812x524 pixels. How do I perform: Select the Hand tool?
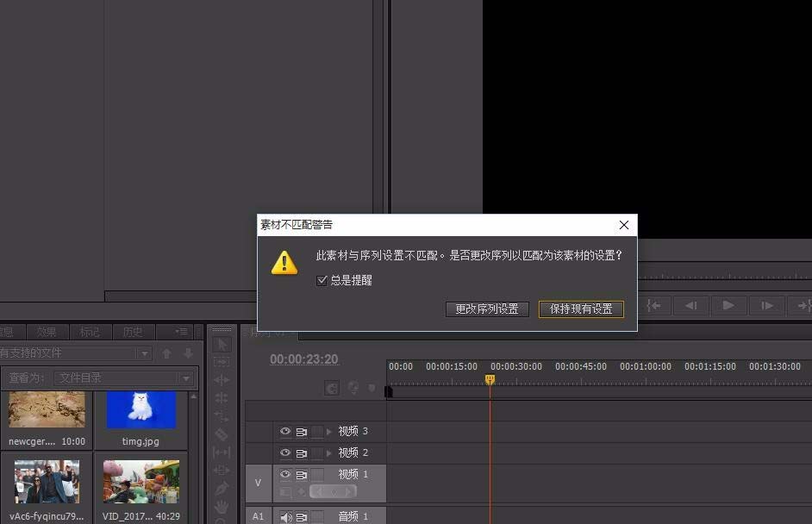[222, 507]
